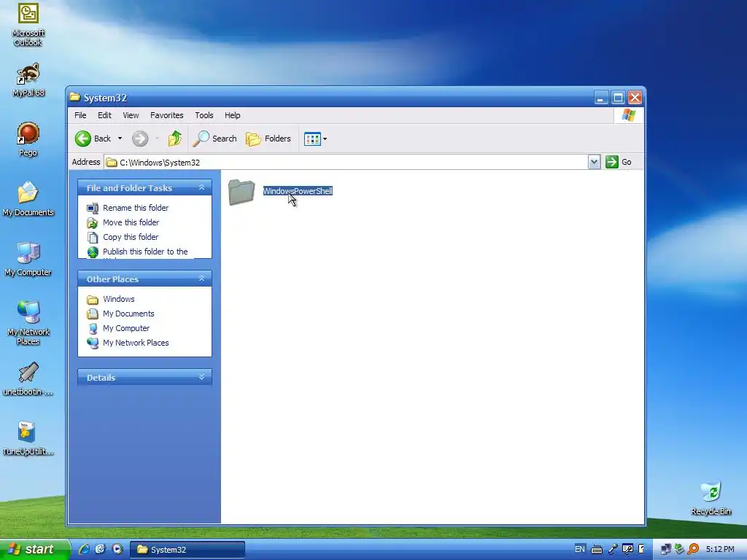Click the green Back arrow button
The width and height of the screenshot is (747, 560).
point(83,139)
